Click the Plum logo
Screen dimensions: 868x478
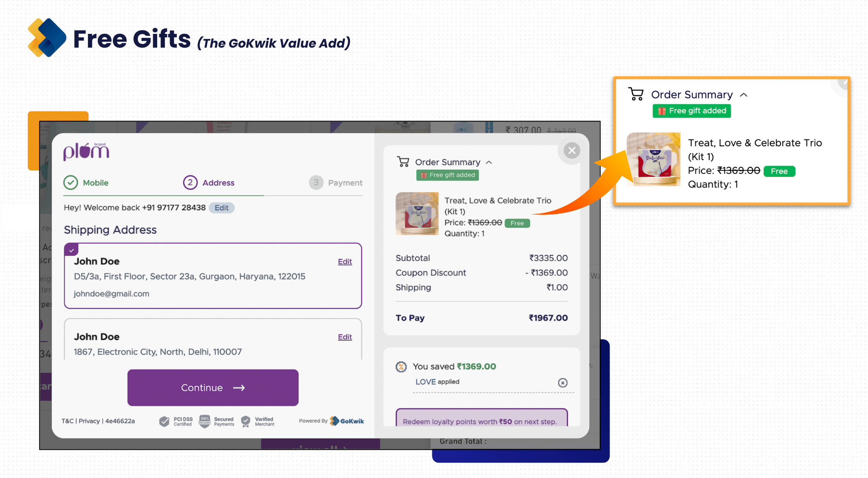click(x=86, y=151)
